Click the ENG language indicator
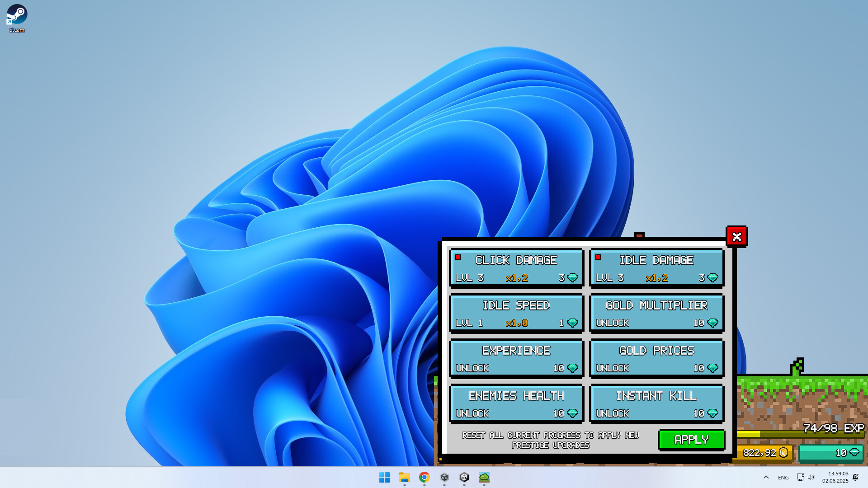 (783, 478)
